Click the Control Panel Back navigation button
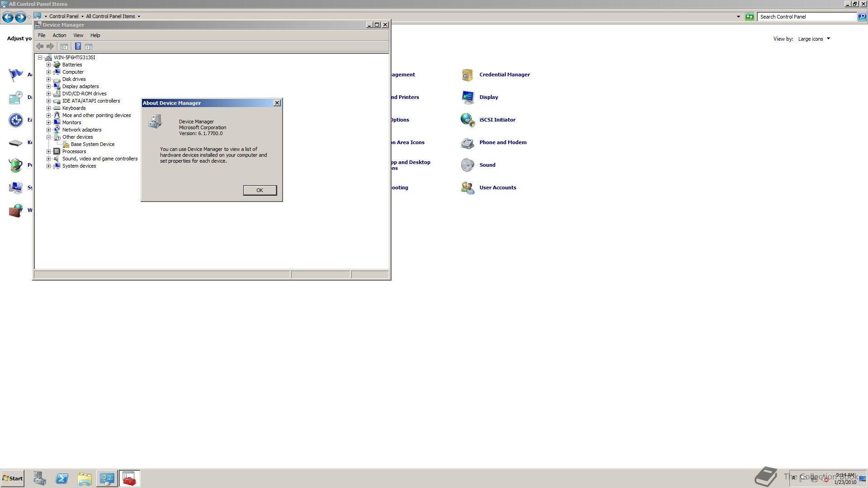This screenshot has height=488, width=868. [8, 17]
